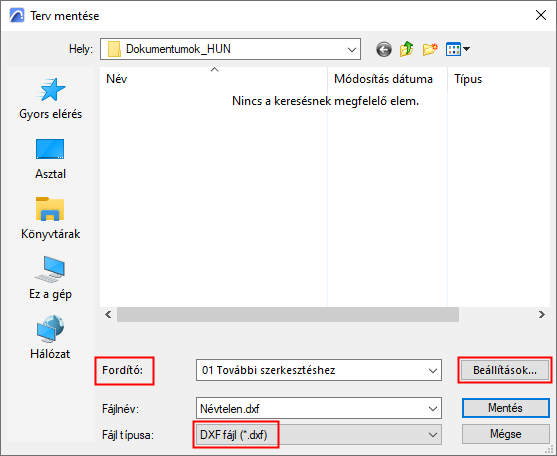This screenshot has height=456, width=557.
Task: Expand the Fájl típusa dropdown
Action: [x=433, y=435]
